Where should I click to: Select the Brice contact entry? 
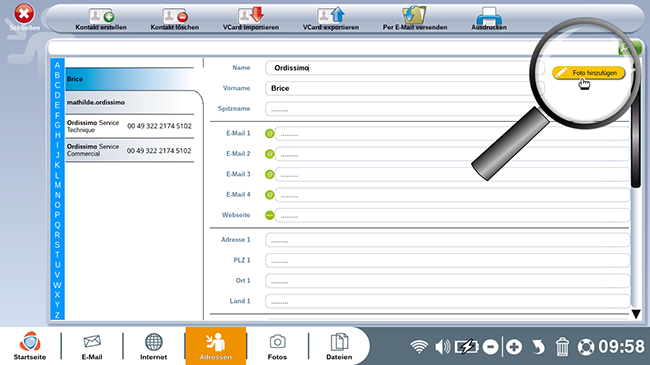pyautogui.click(x=130, y=79)
